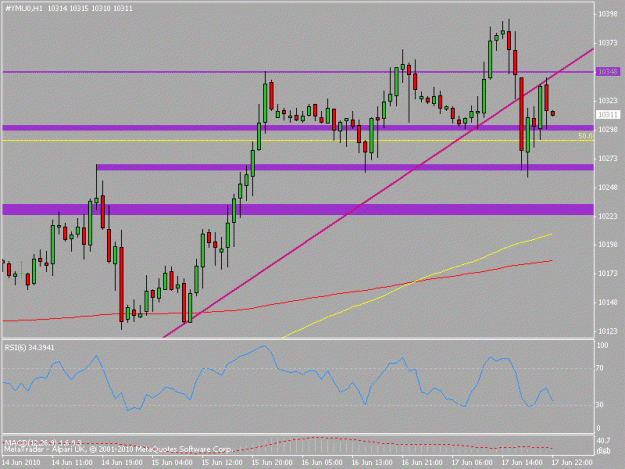
Task: Click the 14 Jun 19:00 time label
Action: tap(122, 463)
